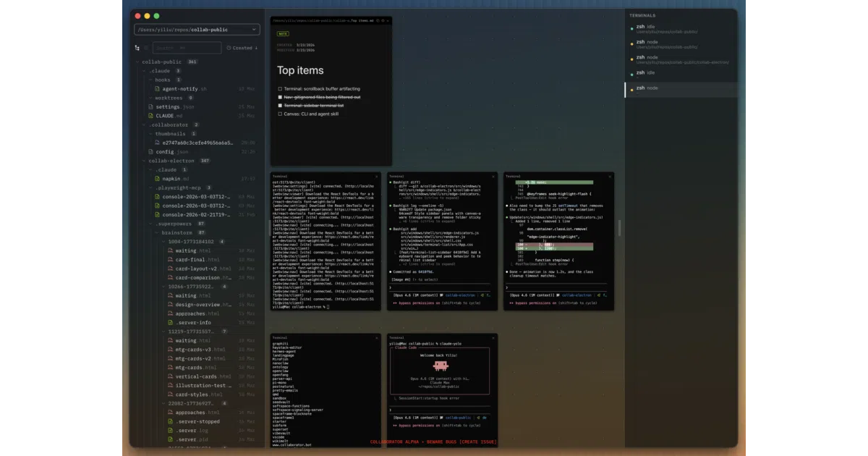Viewport: 868px width, 456px height.
Task: Select the first zsh idle terminal entry
Action: [681, 29]
